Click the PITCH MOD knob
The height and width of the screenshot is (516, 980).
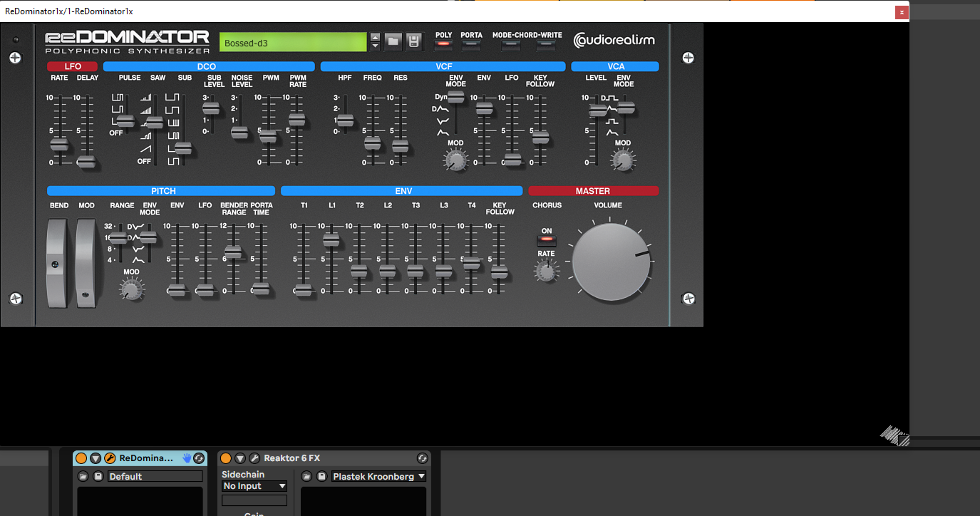[x=131, y=289]
